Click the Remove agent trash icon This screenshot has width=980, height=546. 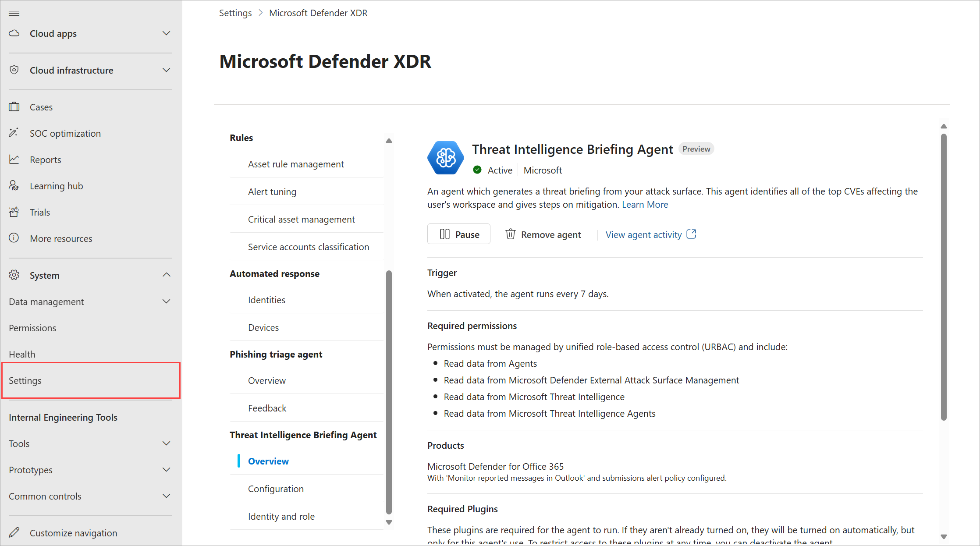pos(510,234)
